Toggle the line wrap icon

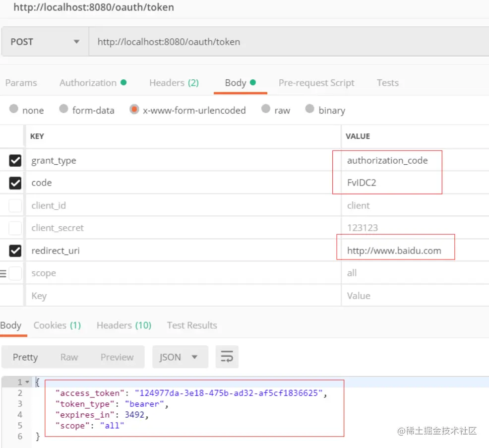click(227, 357)
